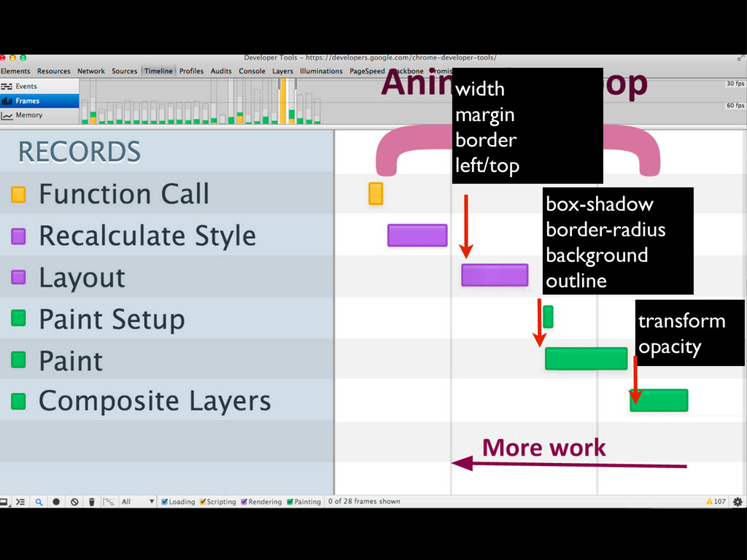Select the Memory timeline view
Viewport: 747px width, 560px height.
[x=28, y=115]
